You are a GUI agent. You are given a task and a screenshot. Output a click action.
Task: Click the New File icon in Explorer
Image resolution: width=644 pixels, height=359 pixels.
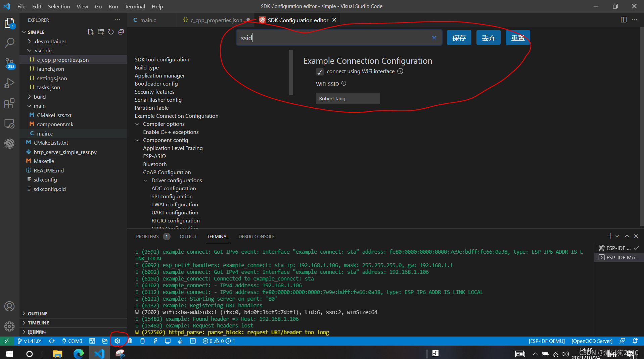point(91,32)
